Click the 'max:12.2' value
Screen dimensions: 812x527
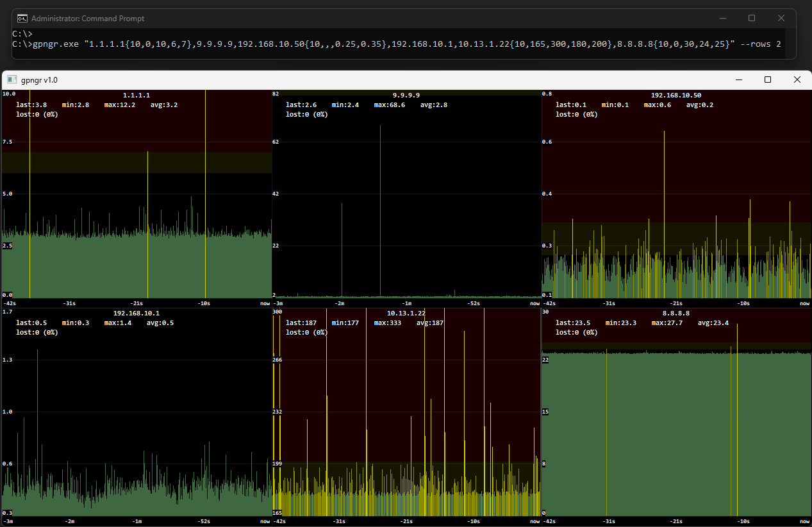click(120, 105)
